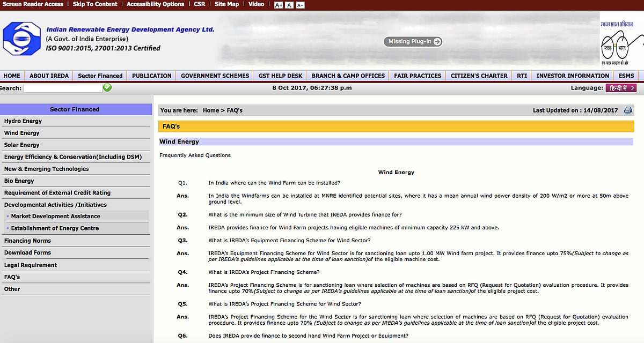Image resolution: width=644 pixels, height=343 pixels.
Task: Open the ESMS menu
Action: point(626,76)
